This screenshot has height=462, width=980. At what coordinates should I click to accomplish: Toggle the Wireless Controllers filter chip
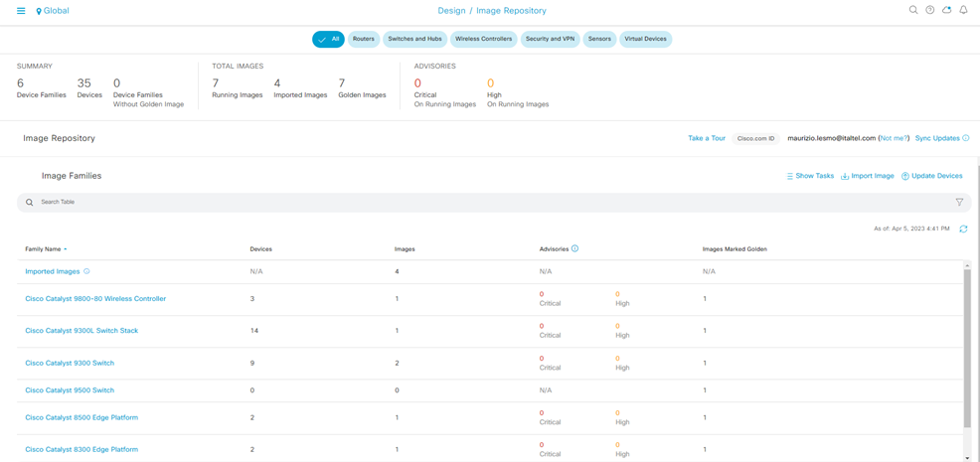[483, 39]
